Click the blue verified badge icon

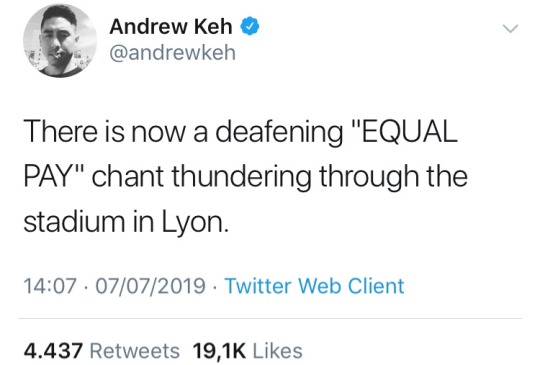pos(249,26)
